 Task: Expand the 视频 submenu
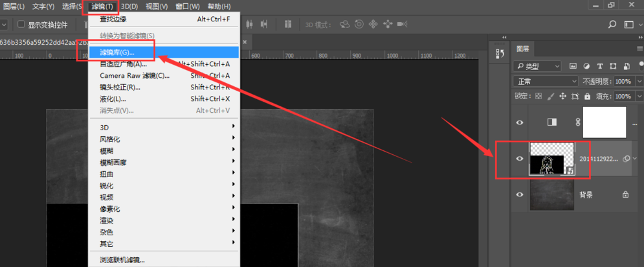(164, 197)
